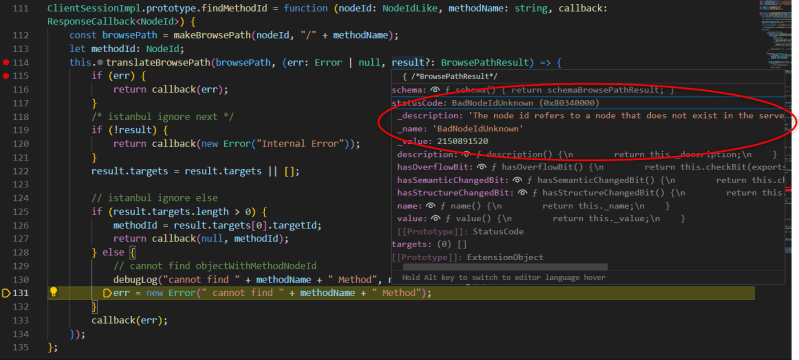This screenshot has height=360, width=799.
Task: Expand the [[Prototype]]: ExtensionObject row
Action: pos(588,258)
